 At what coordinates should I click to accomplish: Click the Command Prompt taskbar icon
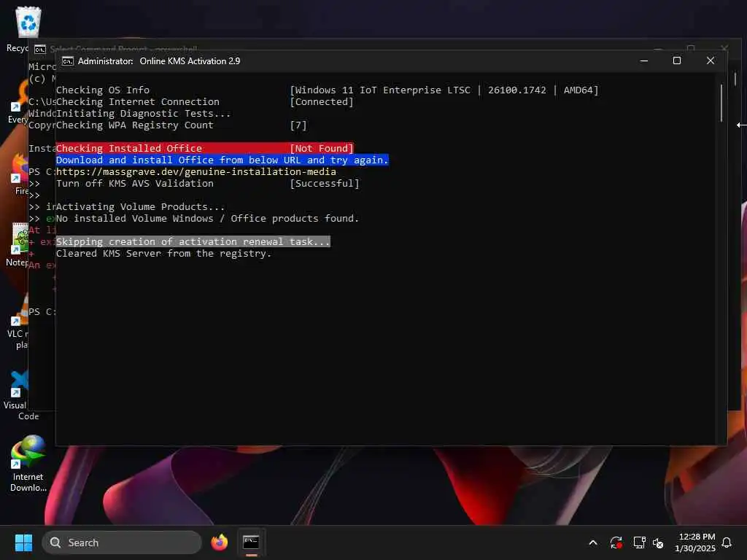251,542
